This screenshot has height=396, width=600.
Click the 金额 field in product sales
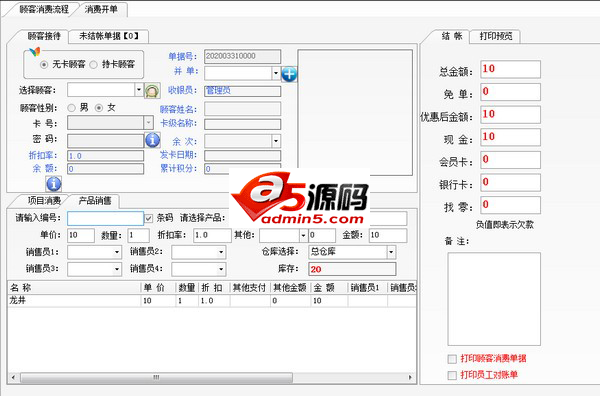point(388,235)
